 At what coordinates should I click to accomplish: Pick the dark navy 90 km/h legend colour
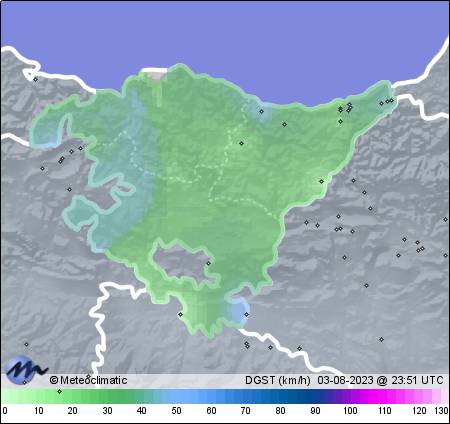(315, 396)
